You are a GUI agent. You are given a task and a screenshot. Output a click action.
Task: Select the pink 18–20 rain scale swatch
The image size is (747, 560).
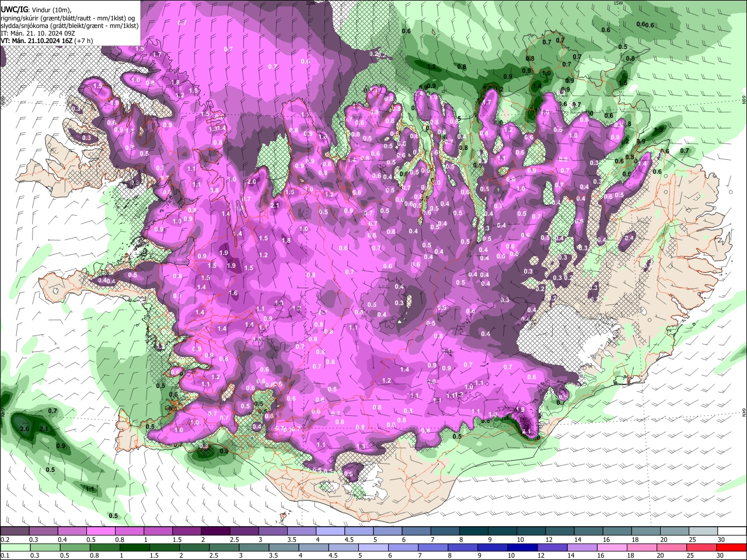coord(641,548)
